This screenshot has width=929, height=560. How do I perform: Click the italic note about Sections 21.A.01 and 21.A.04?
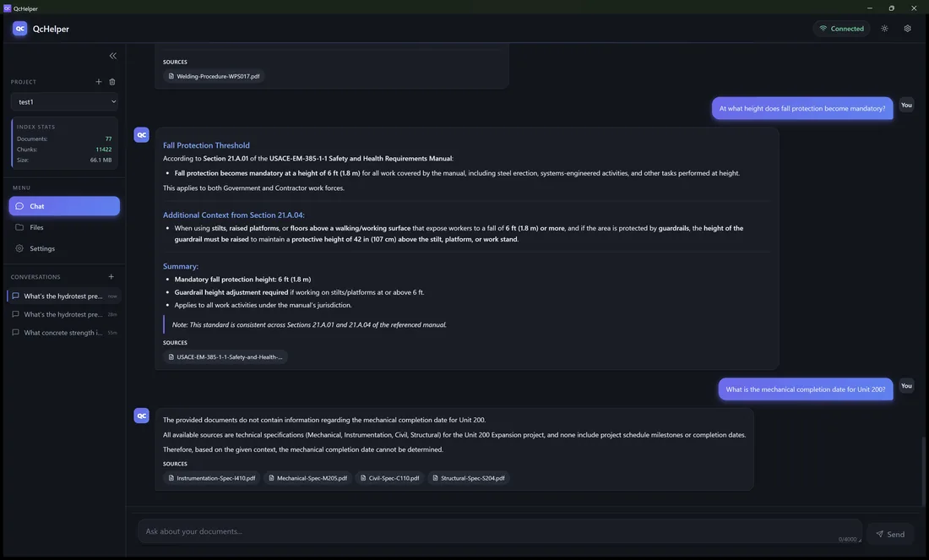pos(309,324)
